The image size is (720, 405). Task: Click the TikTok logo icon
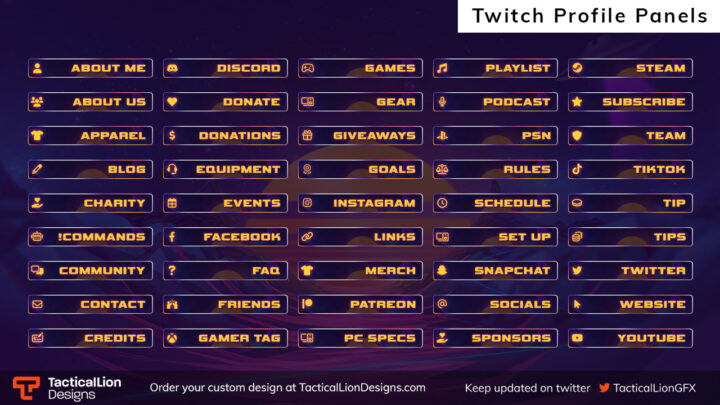coord(577,169)
